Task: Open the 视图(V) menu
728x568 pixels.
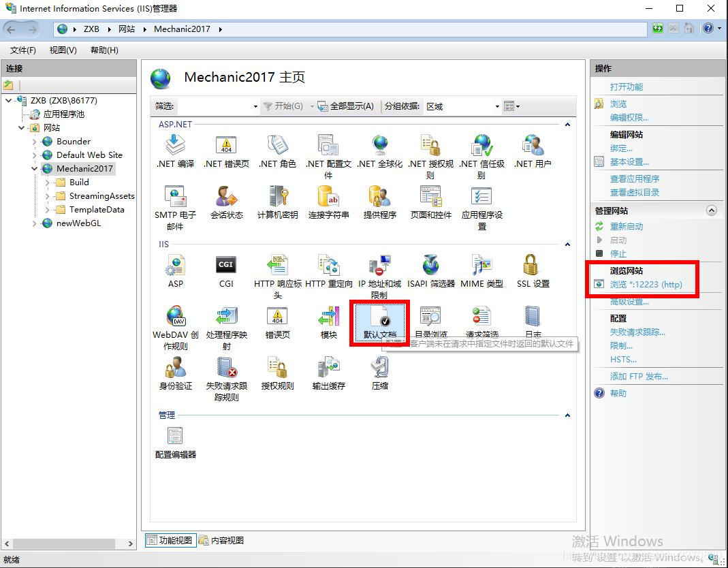Action: tap(63, 50)
